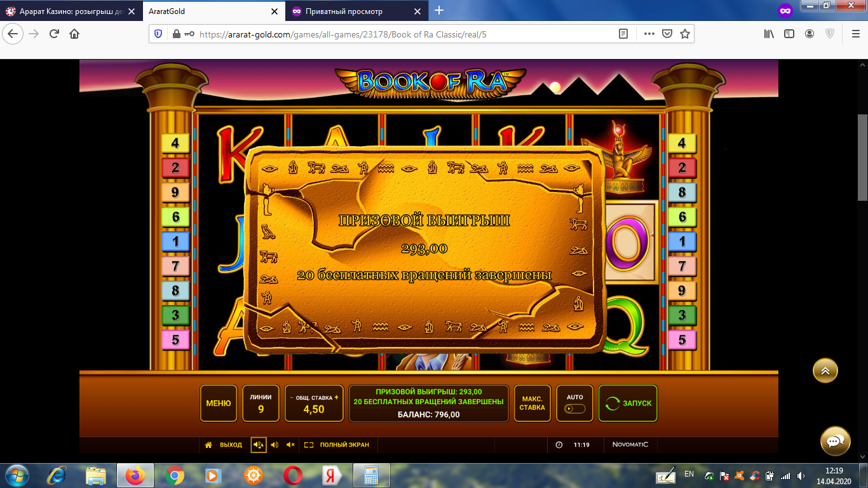Open page actions three-dots menu
The width and height of the screenshot is (868, 488).
649,34
